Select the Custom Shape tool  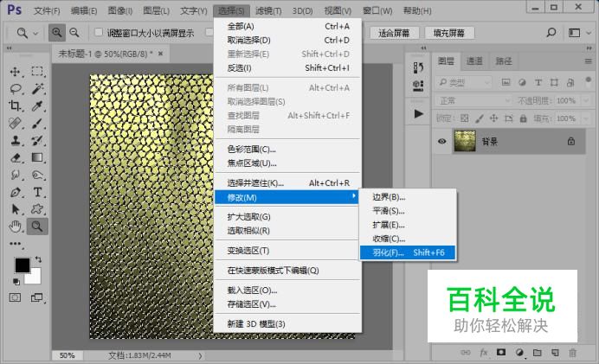pyautogui.click(x=37, y=209)
